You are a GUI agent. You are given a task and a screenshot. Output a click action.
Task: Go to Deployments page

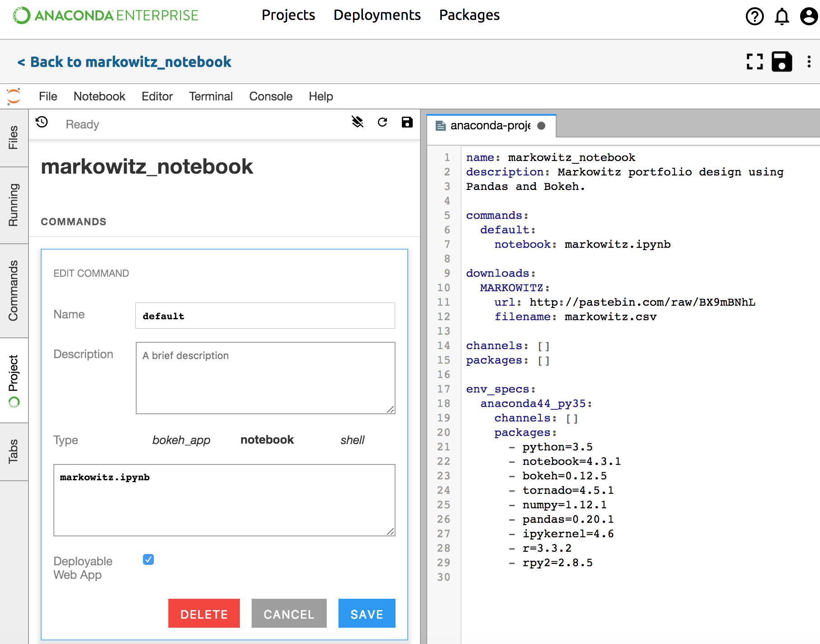377,15
